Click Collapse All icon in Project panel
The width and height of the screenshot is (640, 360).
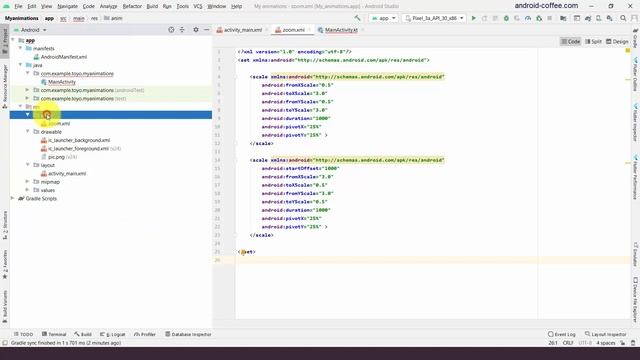pyautogui.click(x=182, y=30)
